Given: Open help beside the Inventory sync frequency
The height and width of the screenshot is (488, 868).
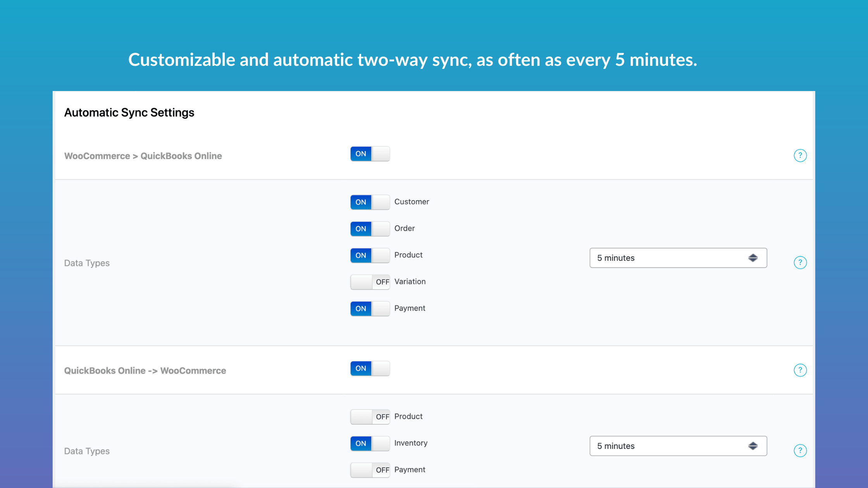Looking at the screenshot, I should (x=800, y=450).
